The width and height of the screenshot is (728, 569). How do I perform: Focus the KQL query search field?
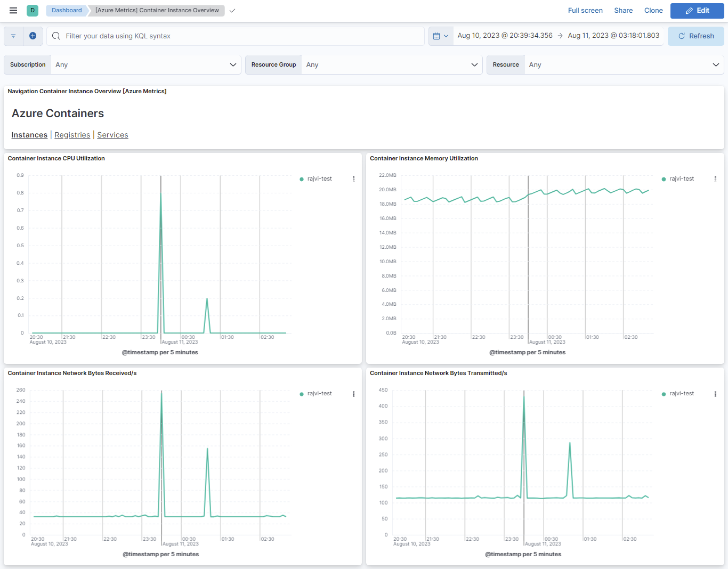240,36
